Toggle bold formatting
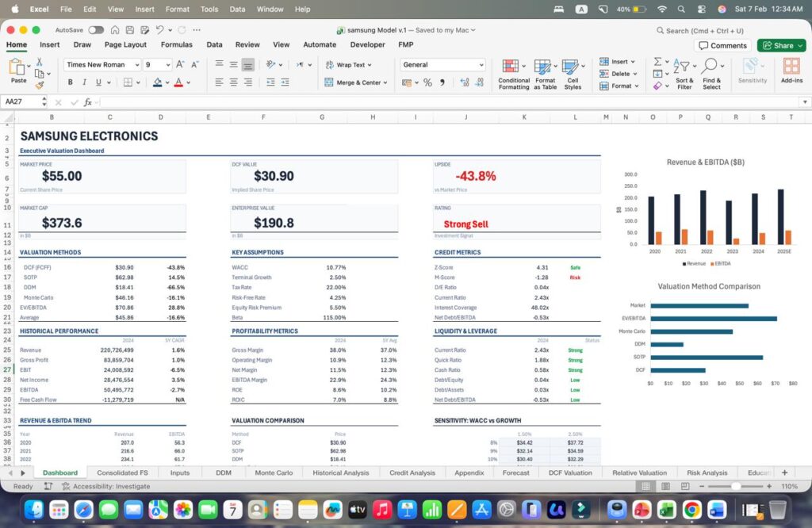This screenshot has height=528, width=812. tap(71, 82)
